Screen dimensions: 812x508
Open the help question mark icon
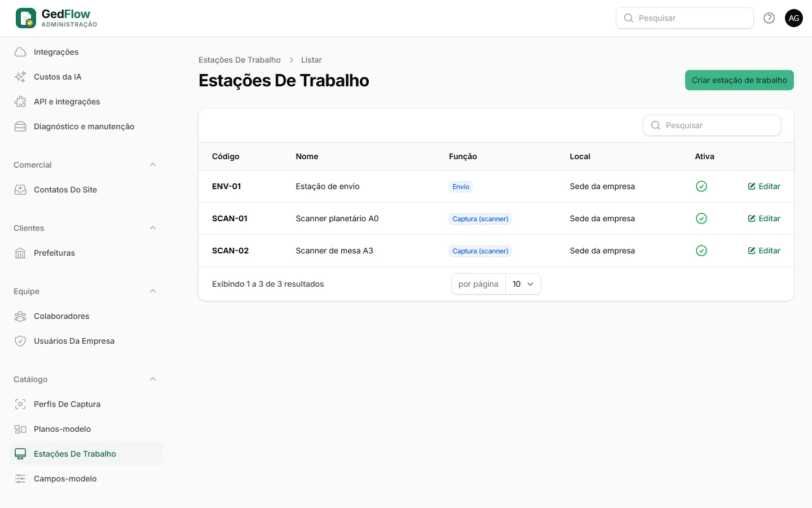pyautogui.click(x=769, y=18)
